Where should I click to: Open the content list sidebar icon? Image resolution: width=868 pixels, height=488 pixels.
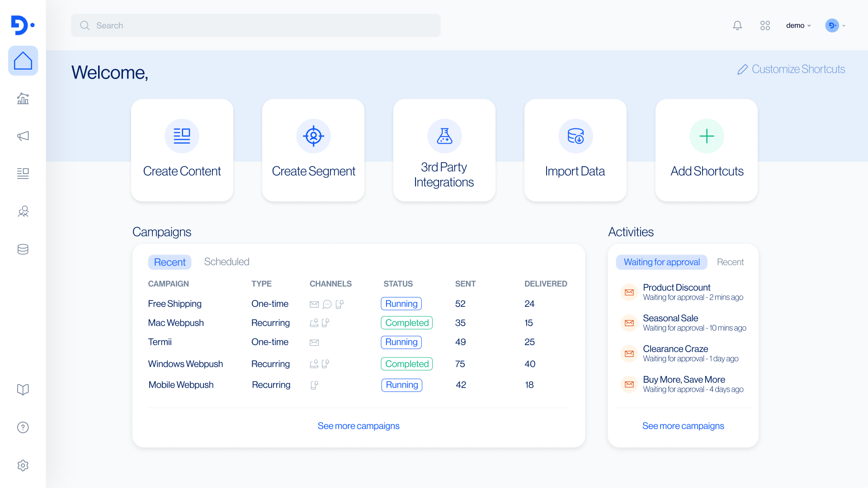pos(23,174)
